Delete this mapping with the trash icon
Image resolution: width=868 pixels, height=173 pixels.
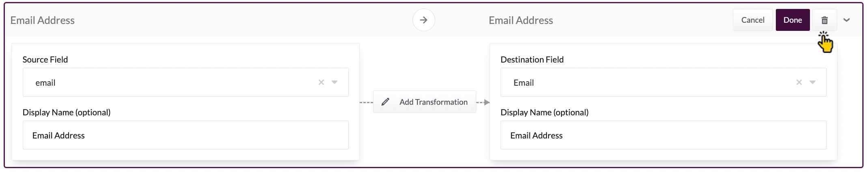pos(824,20)
